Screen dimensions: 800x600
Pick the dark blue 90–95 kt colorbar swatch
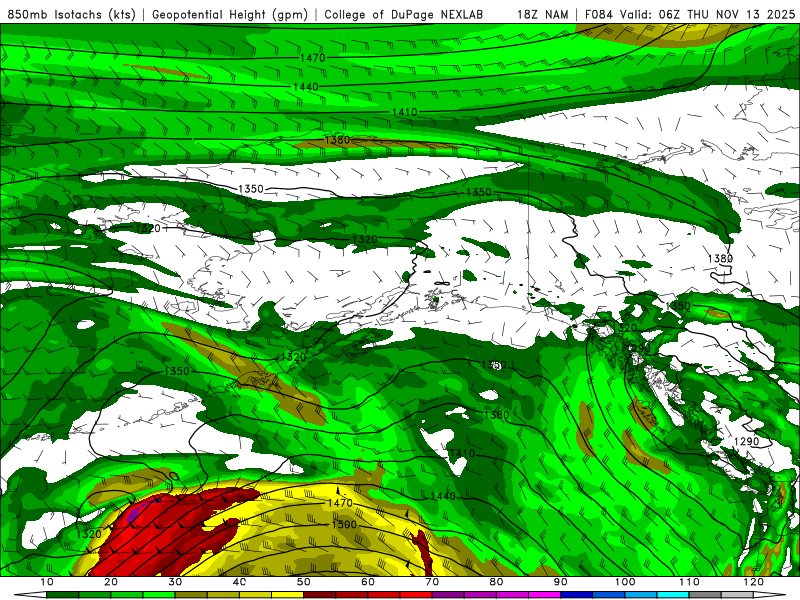[x=577, y=594]
